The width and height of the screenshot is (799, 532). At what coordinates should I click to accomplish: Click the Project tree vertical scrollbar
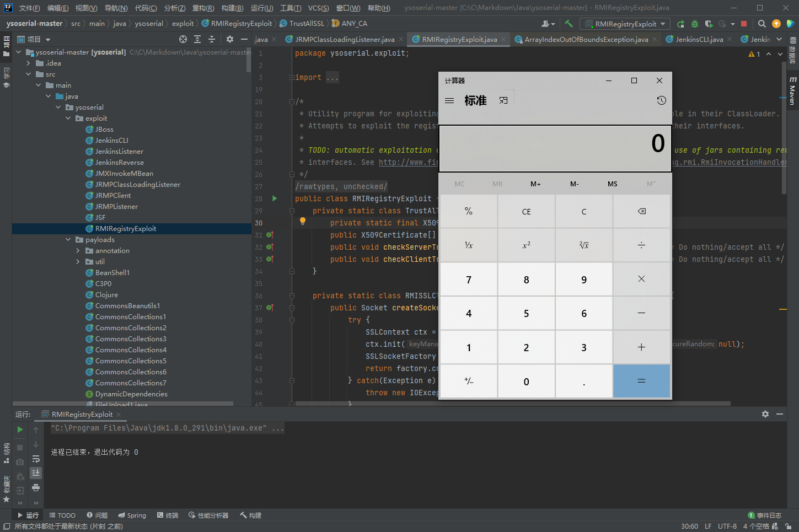click(x=248, y=60)
